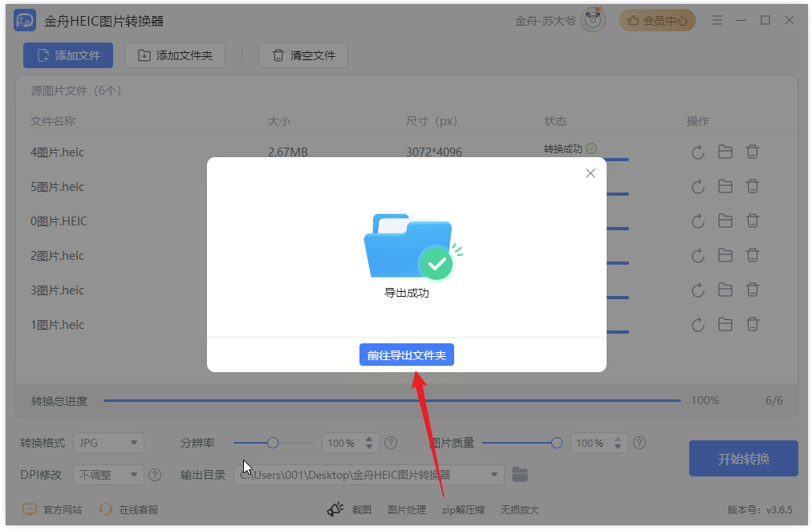Click reconvert icon for 2图片.heic
The image size is (812, 531).
click(x=697, y=256)
